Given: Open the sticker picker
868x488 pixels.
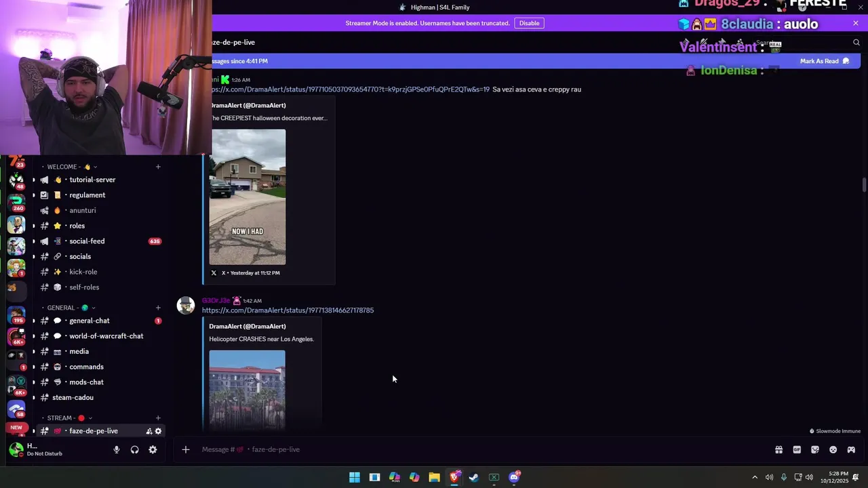Looking at the screenshot, I should point(815,449).
